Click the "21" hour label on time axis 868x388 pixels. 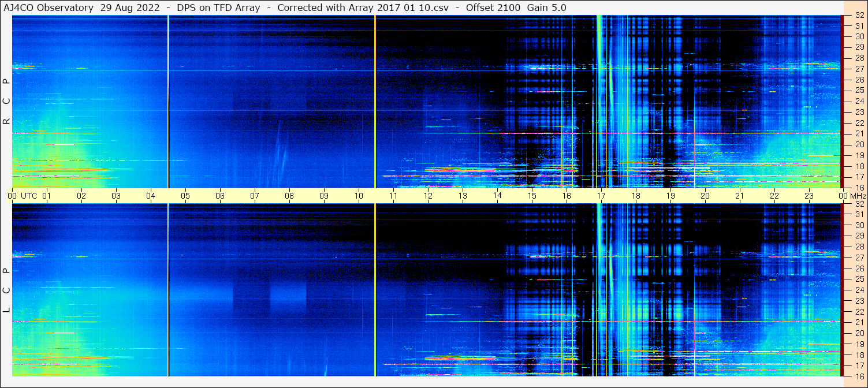coord(740,196)
